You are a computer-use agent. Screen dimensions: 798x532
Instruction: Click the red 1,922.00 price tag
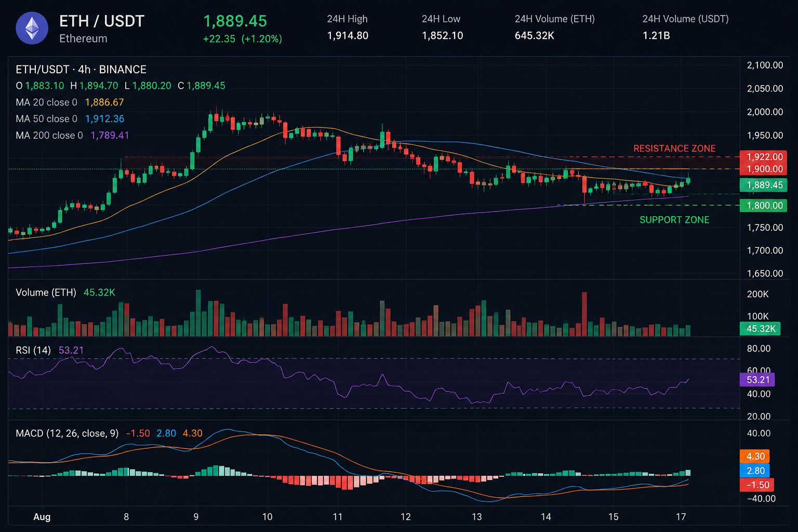point(764,157)
